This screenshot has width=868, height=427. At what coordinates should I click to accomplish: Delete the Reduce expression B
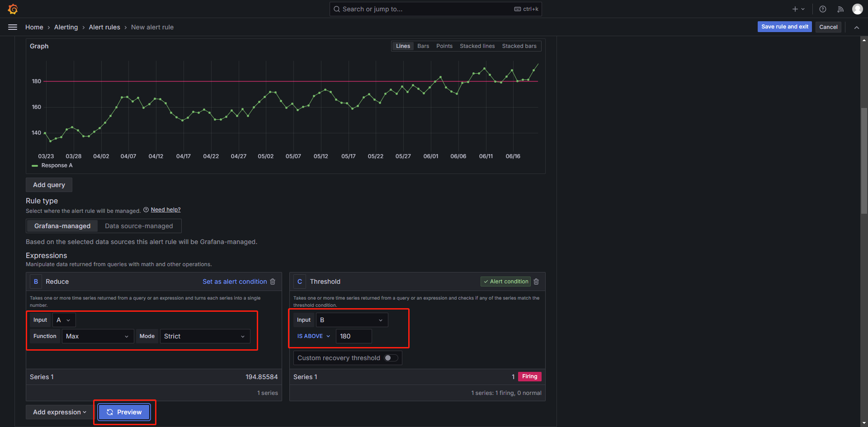pos(273,282)
